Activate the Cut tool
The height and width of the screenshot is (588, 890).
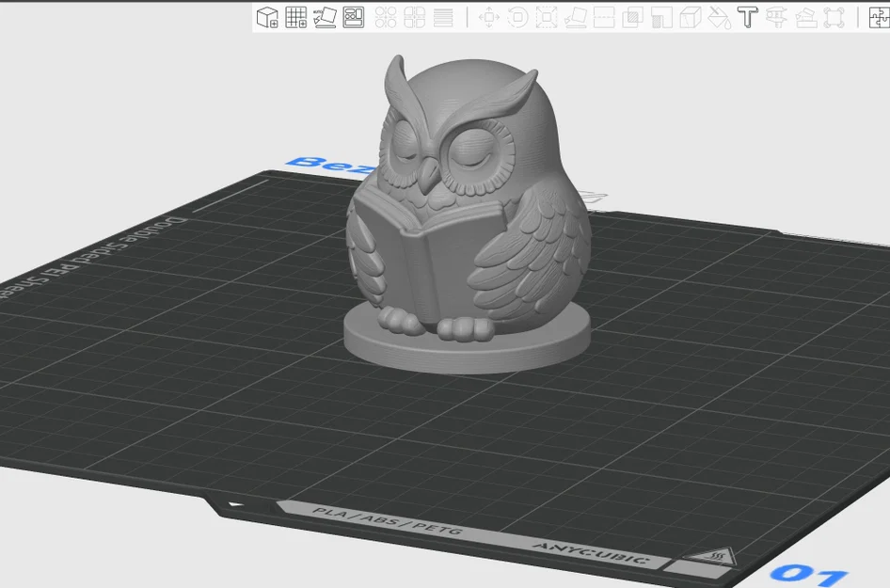[604, 17]
